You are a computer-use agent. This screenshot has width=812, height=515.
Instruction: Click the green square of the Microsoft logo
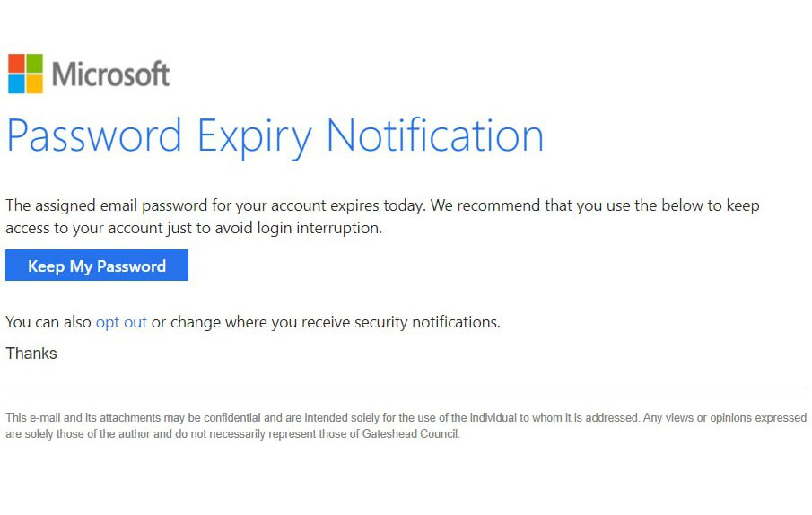click(35, 63)
